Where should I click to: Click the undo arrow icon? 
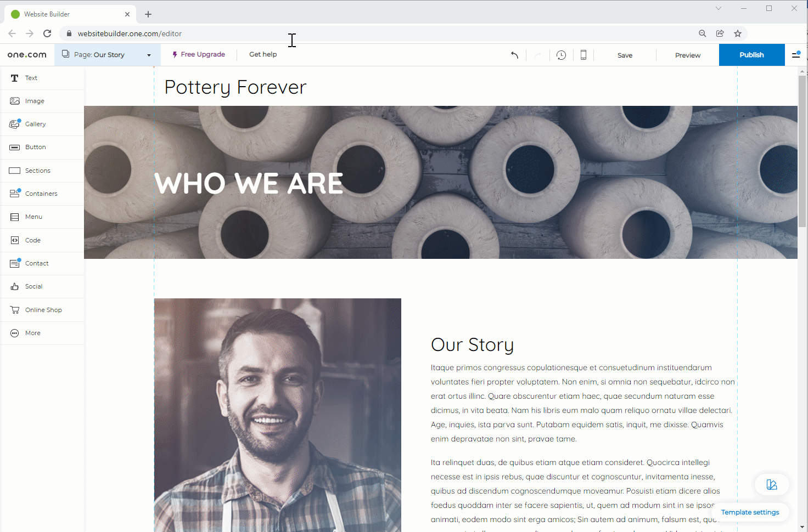pyautogui.click(x=514, y=55)
